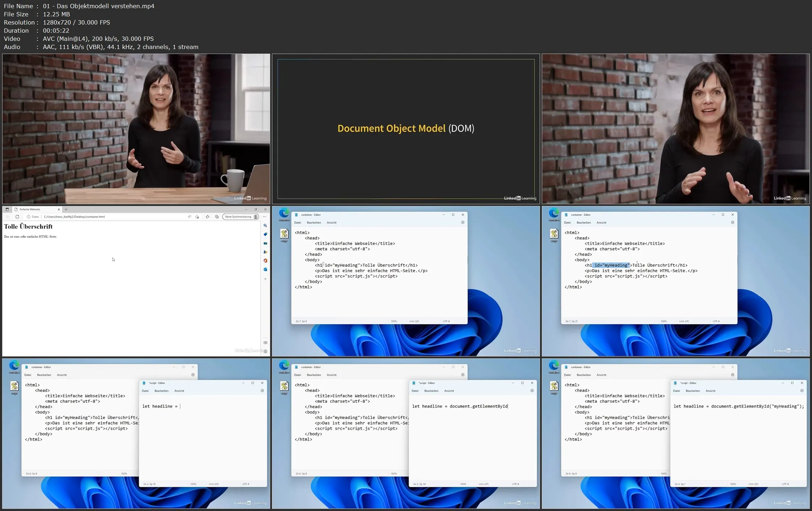Click status text 'Ze 2, Sp 16' in script editor
Viewport: 812px width, 511px height.
click(x=149, y=484)
